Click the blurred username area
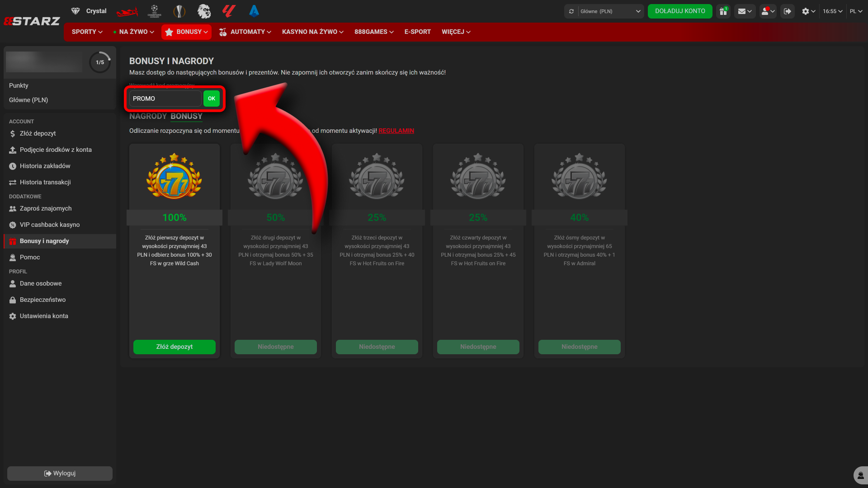Viewport: 868px width, 488px height. [44, 62]
